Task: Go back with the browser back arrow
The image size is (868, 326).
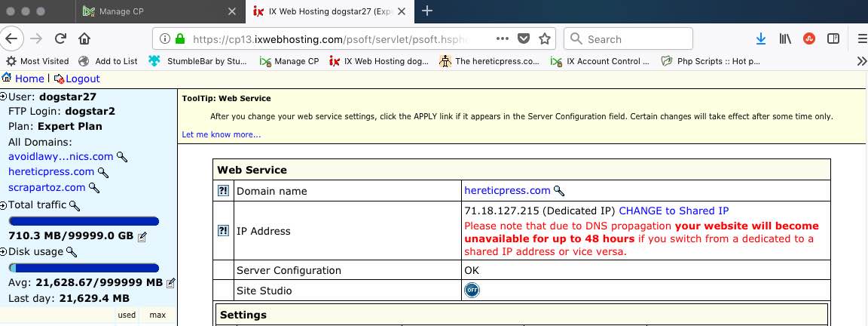Action: click(x=11, y=38)
